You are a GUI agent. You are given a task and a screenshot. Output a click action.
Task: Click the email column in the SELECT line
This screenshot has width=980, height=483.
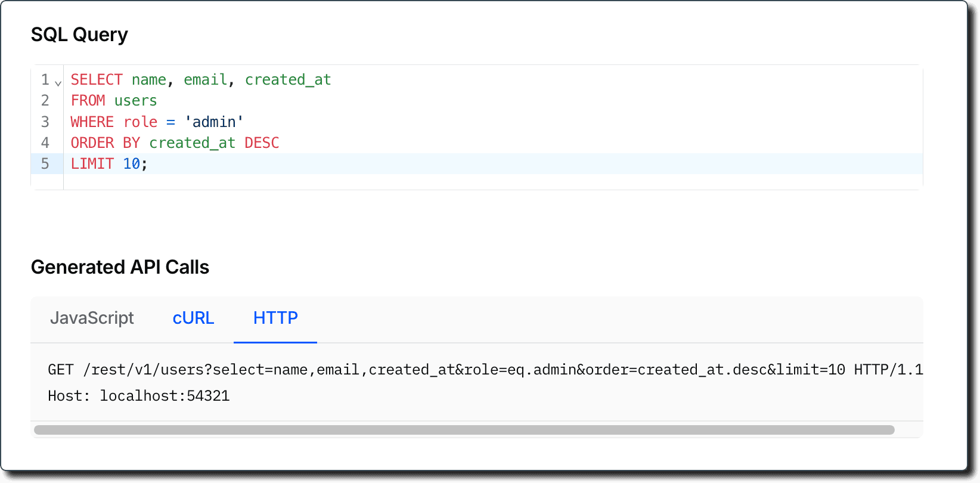(x=206, y=80)
